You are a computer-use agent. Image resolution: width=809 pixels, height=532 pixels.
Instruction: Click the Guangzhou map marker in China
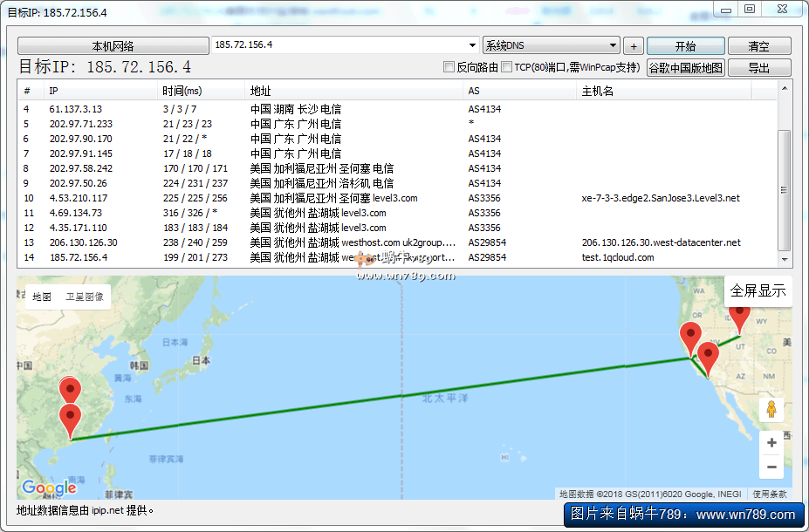(69, 418)
